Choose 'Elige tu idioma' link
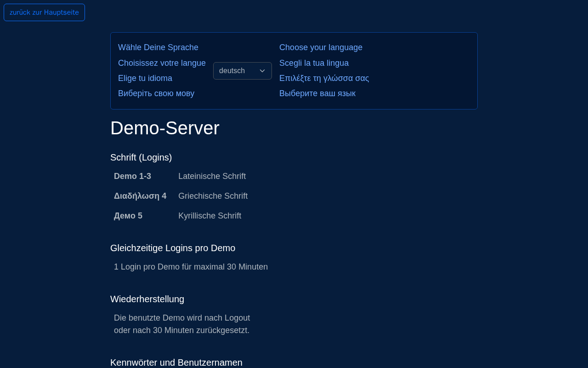The width and height of the screenshot is (588, 368). pos(145,78)
